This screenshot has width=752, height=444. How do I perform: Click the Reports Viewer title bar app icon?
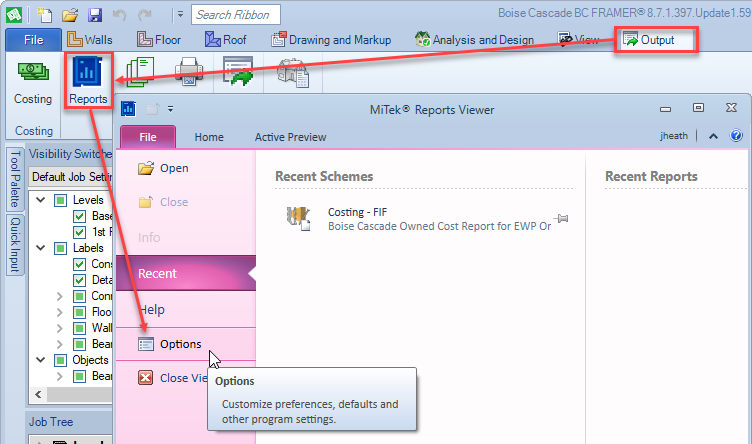[x=129, y=109]
